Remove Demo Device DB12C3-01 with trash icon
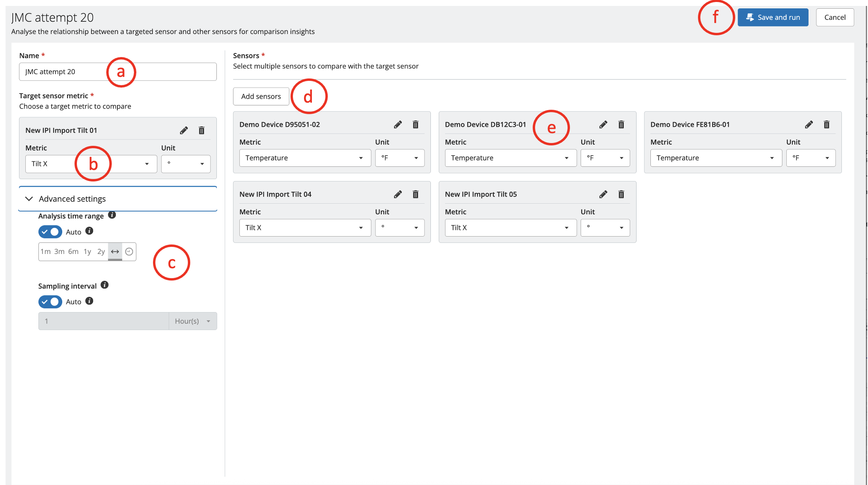This screenshot has width=868, height=485. (621, 124)
